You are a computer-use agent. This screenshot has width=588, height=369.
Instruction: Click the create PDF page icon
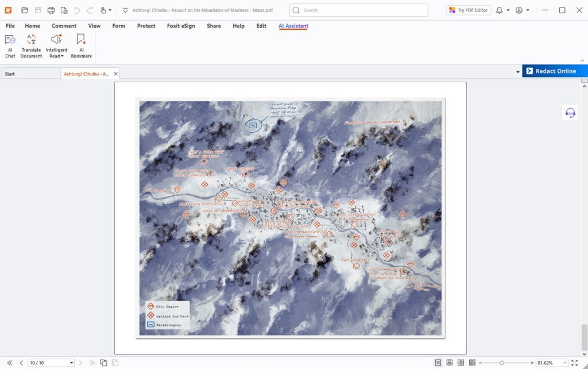[64, 10]
